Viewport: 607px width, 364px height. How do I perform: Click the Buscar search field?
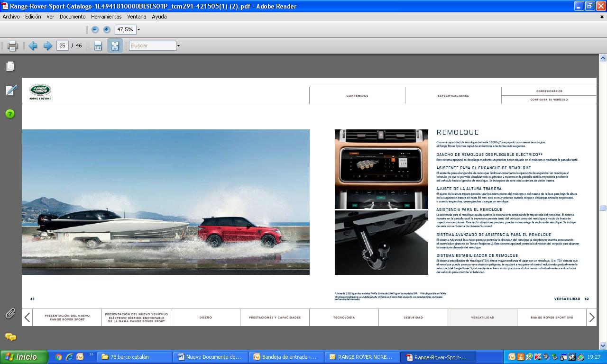(152, 46)
